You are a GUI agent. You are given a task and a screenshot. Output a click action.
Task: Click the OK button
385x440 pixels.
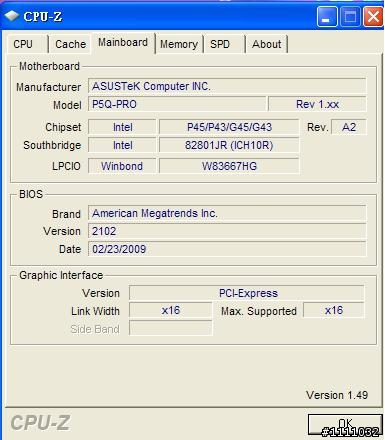345,424
